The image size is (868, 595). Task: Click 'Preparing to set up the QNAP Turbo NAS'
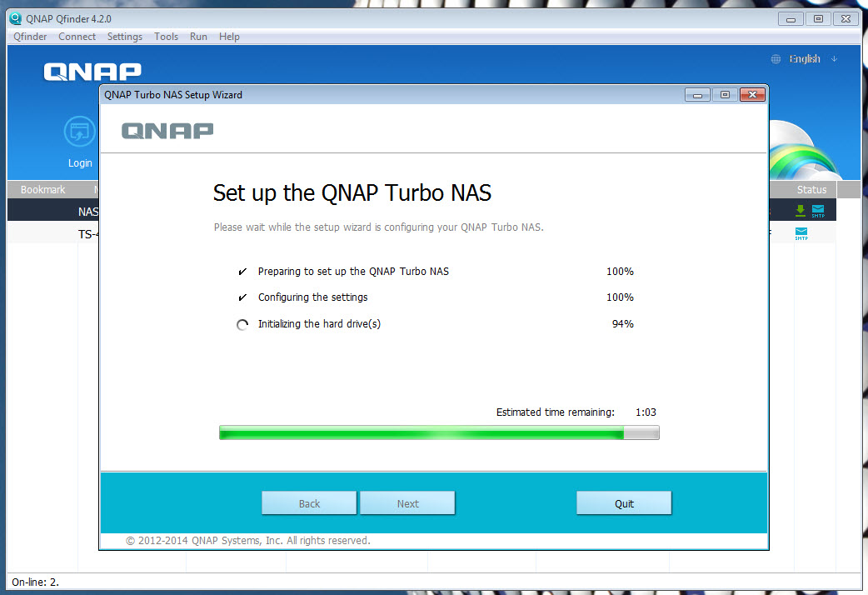click(x=353, y=272)
